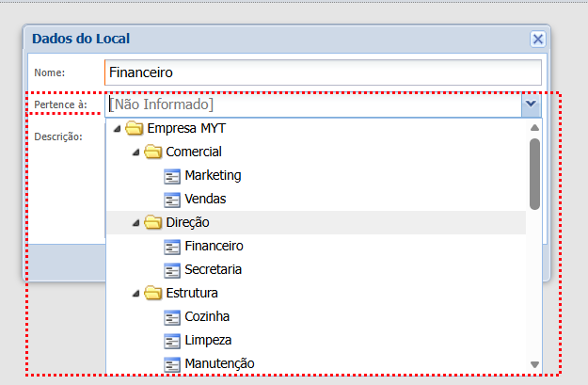Choose Limpeza from the list

tap(208, 340)
